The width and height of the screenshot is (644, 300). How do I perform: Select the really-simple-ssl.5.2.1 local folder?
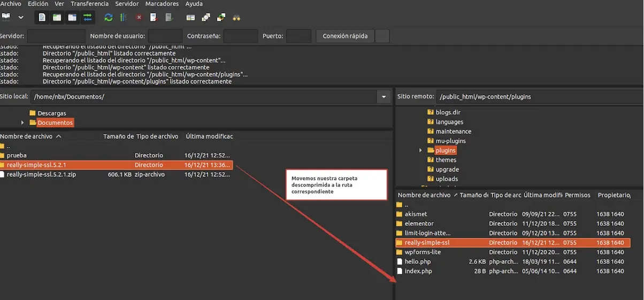pos(117,165)
